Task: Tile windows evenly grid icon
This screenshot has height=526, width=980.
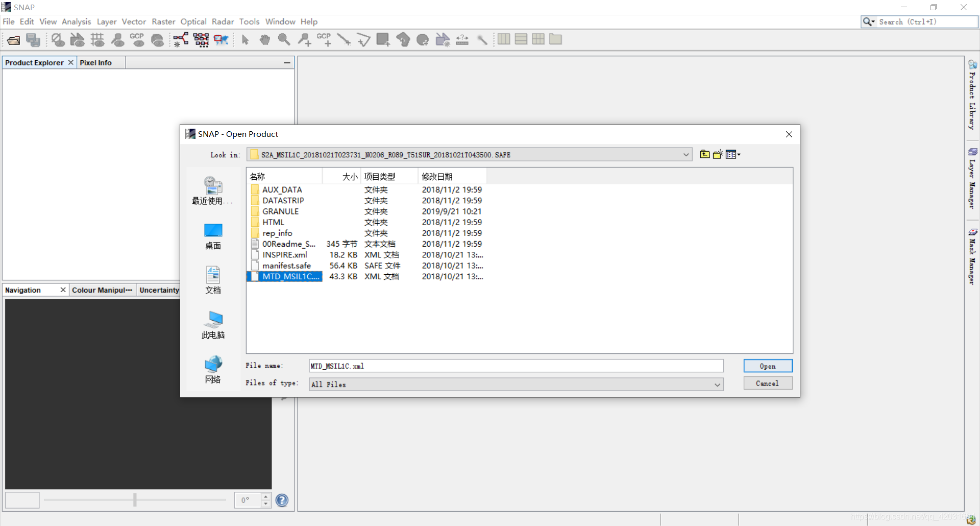Action: 538,39
